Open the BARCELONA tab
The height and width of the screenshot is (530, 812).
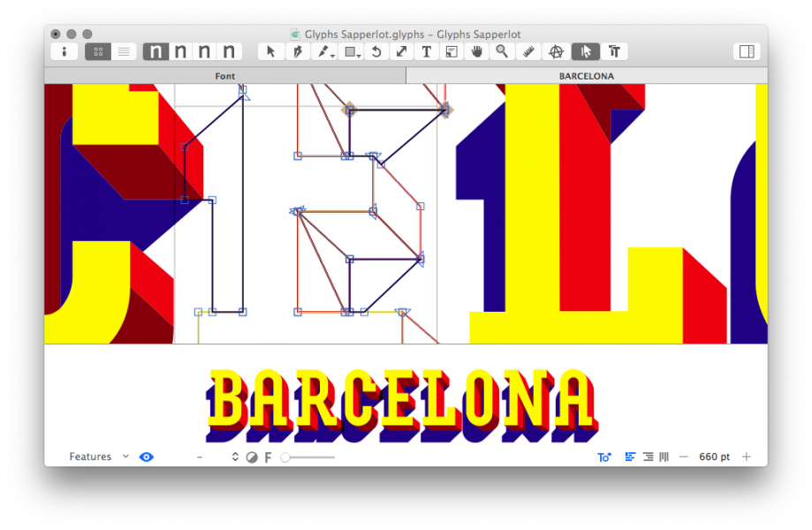pyautogui.click(x=586, y=76)
